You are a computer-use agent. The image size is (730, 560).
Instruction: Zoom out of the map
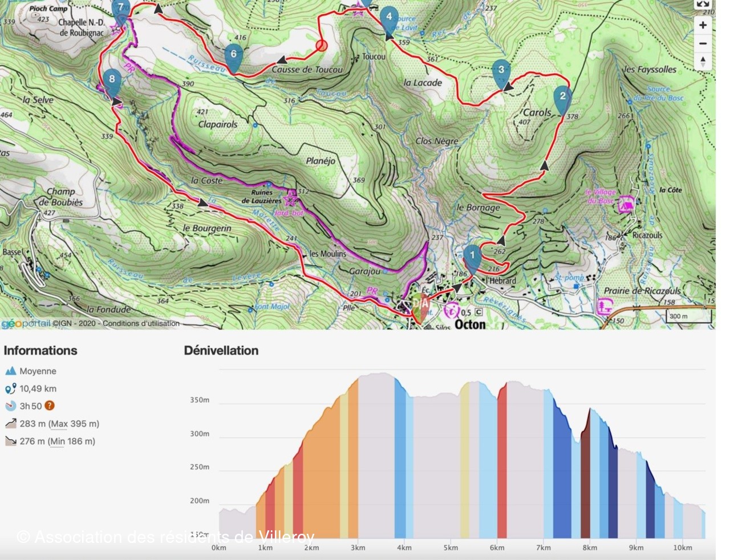click(703, 43)
